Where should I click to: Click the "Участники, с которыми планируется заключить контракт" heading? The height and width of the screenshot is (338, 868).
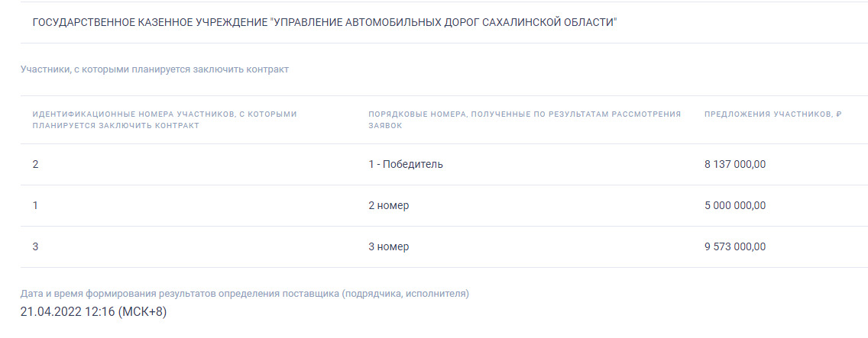[x=154, y=69]
